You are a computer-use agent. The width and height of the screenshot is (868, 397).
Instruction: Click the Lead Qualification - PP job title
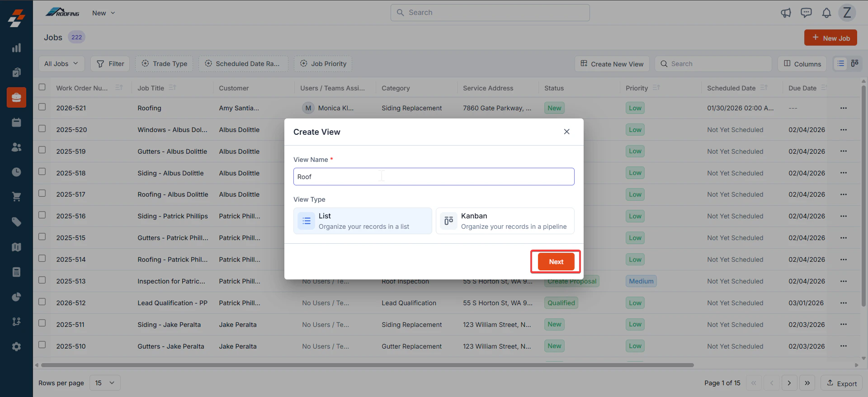(172, 303)
